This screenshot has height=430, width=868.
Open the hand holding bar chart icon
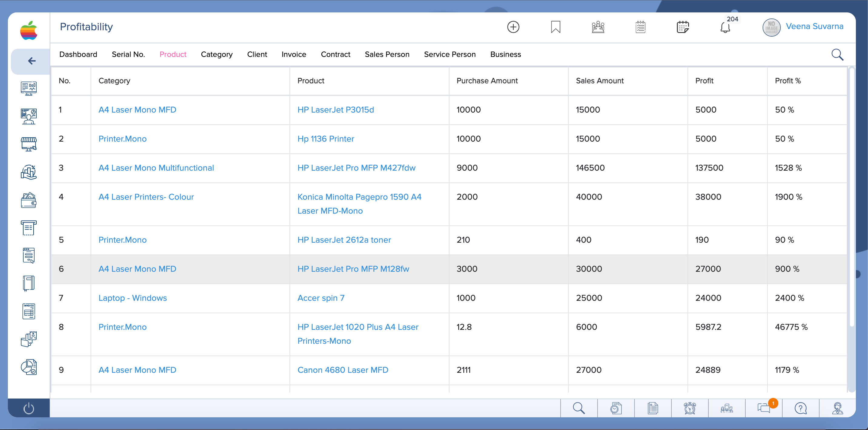coord(29,172)
